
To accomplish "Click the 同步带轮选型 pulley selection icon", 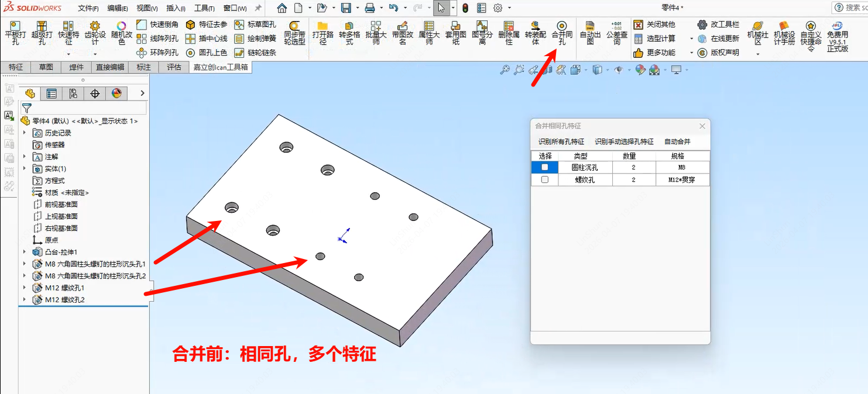I will (x=294, y=33).
